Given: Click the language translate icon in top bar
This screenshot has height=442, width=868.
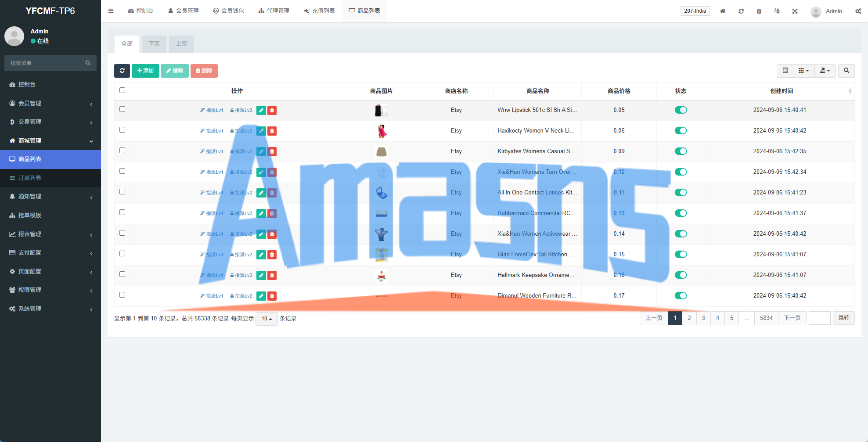Looking at the screenshot, I should (x=777, y=11).
